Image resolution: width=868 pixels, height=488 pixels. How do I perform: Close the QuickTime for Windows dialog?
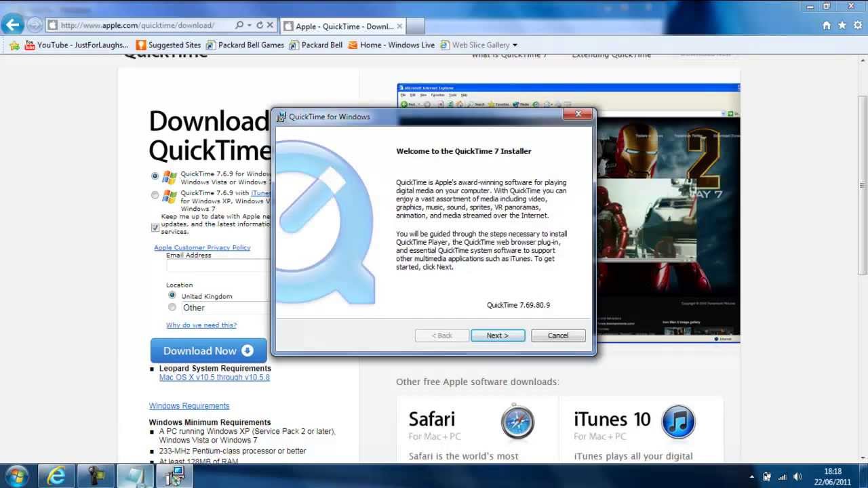(x=578, y=115)
